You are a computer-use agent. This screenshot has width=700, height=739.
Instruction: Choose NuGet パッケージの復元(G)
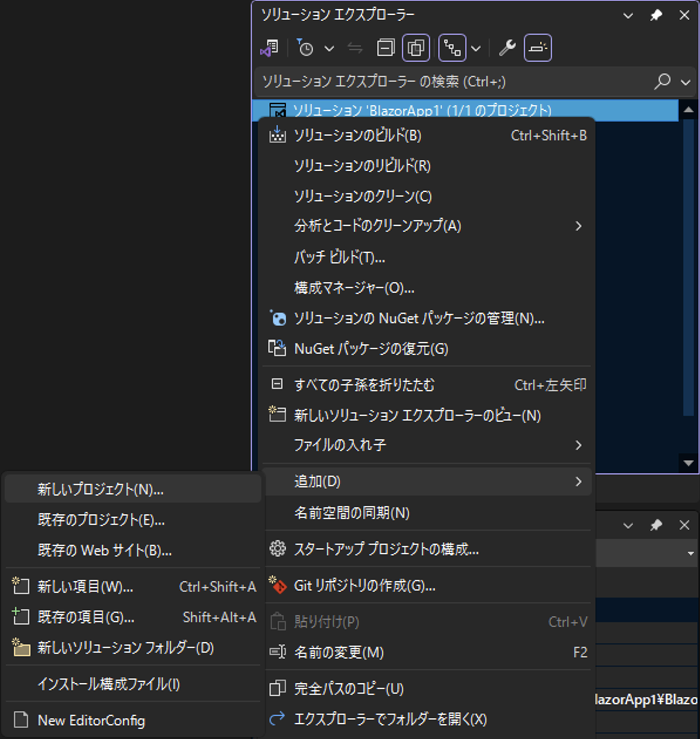(428, 349)
